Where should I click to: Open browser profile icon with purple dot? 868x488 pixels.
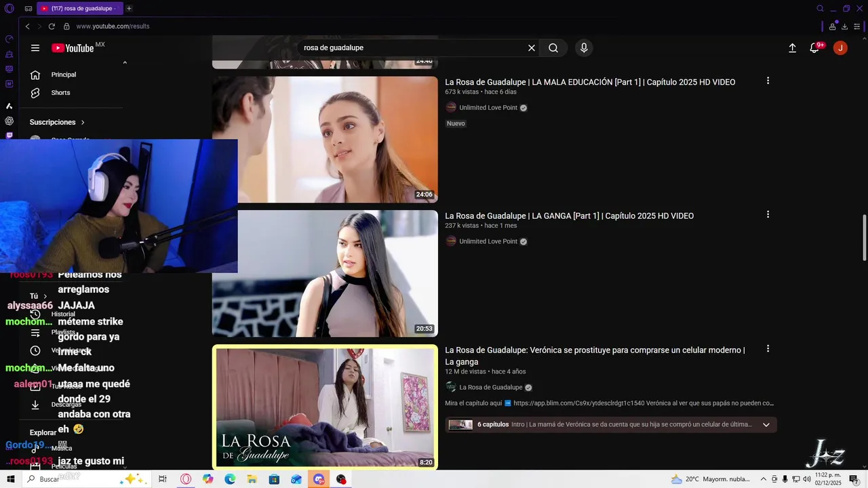click(833, 26)
